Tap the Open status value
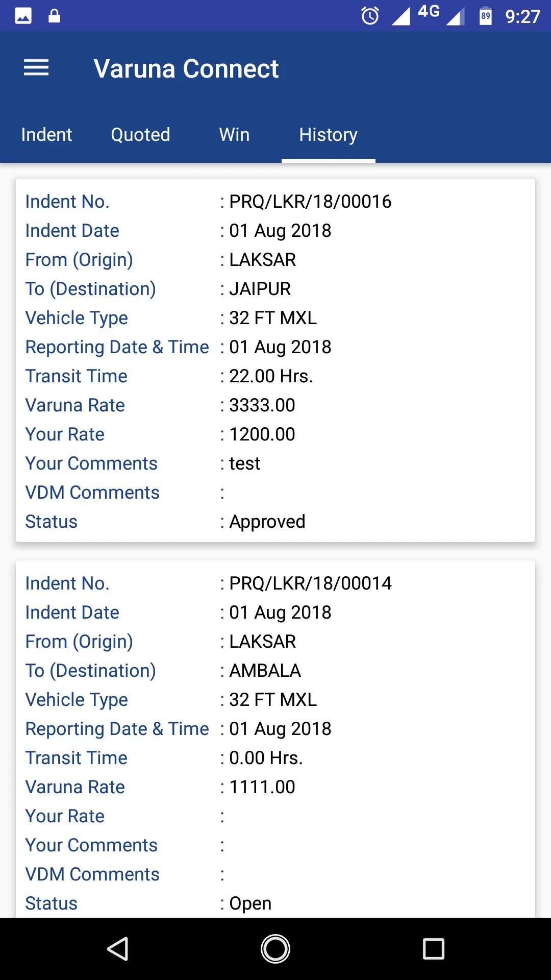551x980 pixels. point(250,903)
